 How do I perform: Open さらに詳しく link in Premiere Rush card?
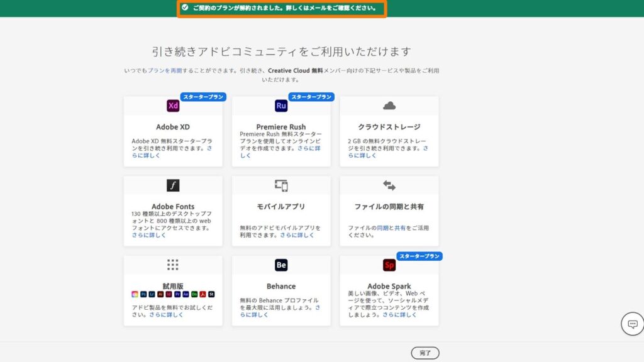[246, 156]
